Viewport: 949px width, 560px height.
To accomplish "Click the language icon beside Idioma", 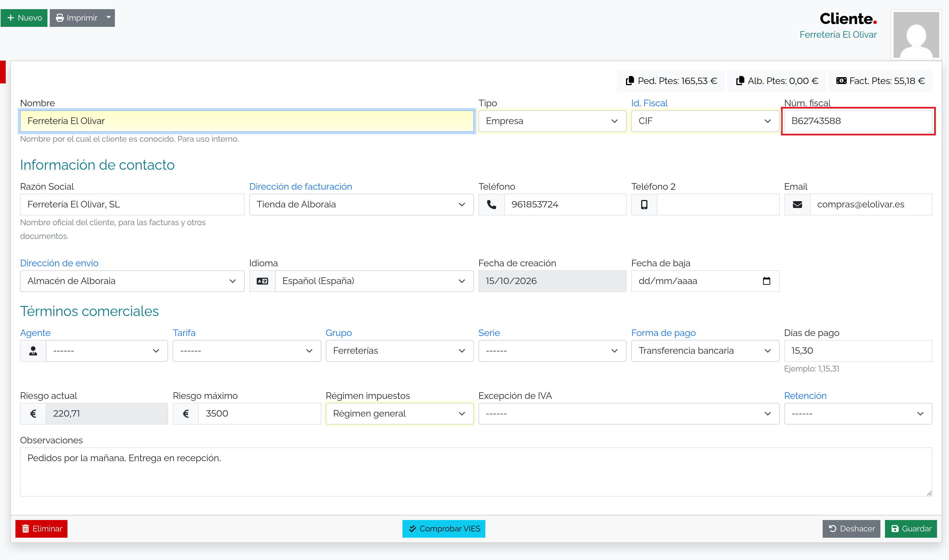I will (262, 281).
